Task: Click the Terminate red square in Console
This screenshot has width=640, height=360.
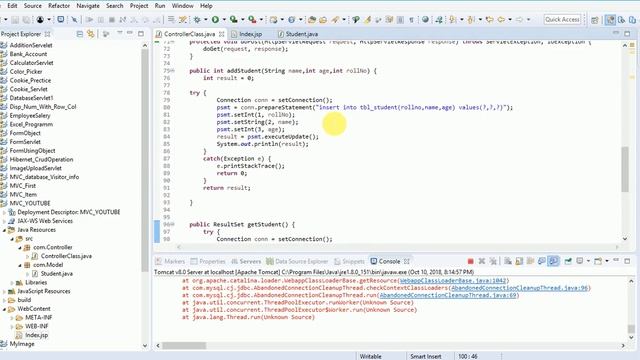Action: coord(471,261)
